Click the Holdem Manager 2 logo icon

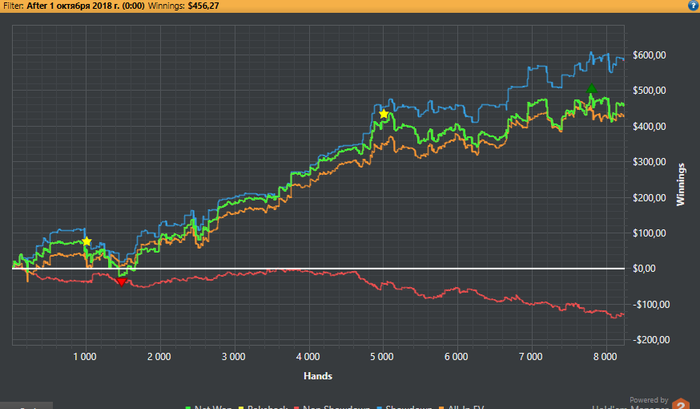coord(681,404)
